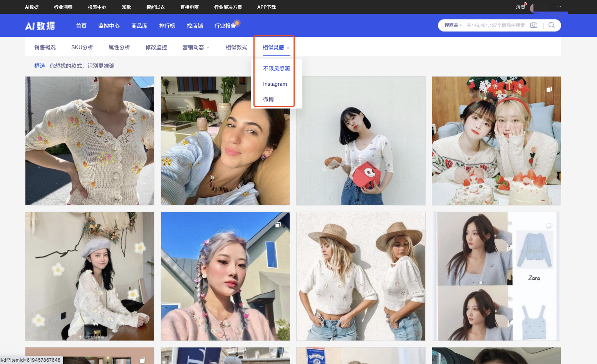Open 行业解决方案 in top bar
Image resolution: width=597 pixels, height=364 pixels.
click(228, 7)
